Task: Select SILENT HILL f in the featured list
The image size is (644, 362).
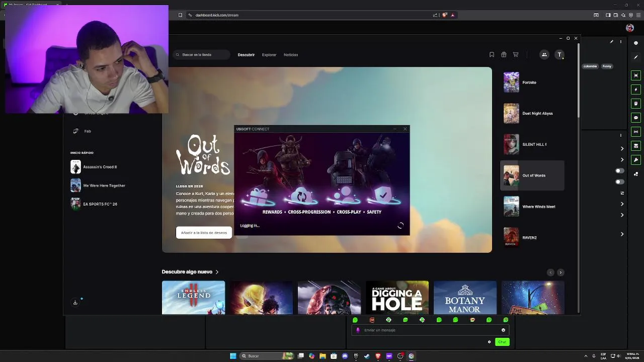Action: (532, 145)
